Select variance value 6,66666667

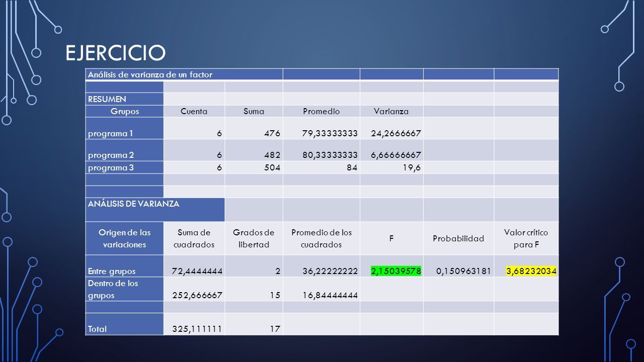coord(396,155)
